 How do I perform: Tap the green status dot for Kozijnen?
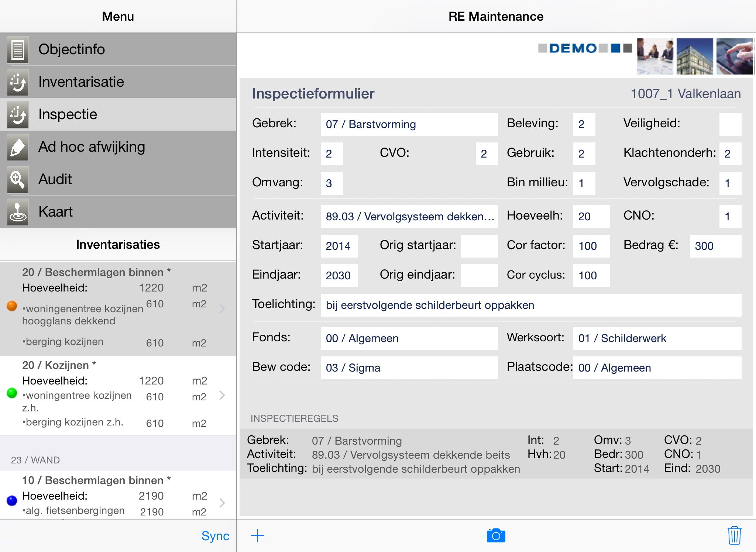click(12, 393)
